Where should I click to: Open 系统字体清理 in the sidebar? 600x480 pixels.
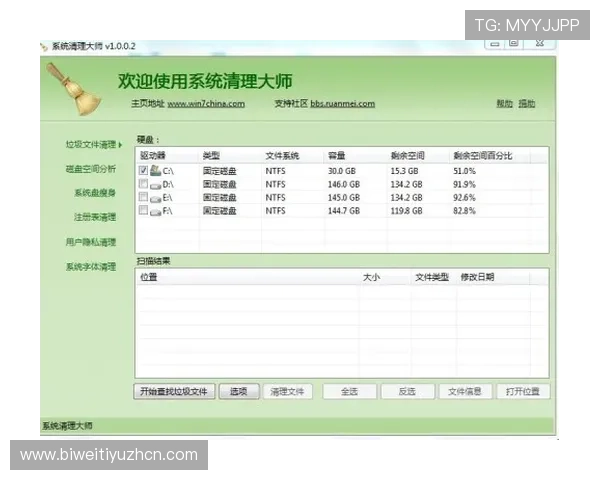pyautogui.click(x=91, y=266)
